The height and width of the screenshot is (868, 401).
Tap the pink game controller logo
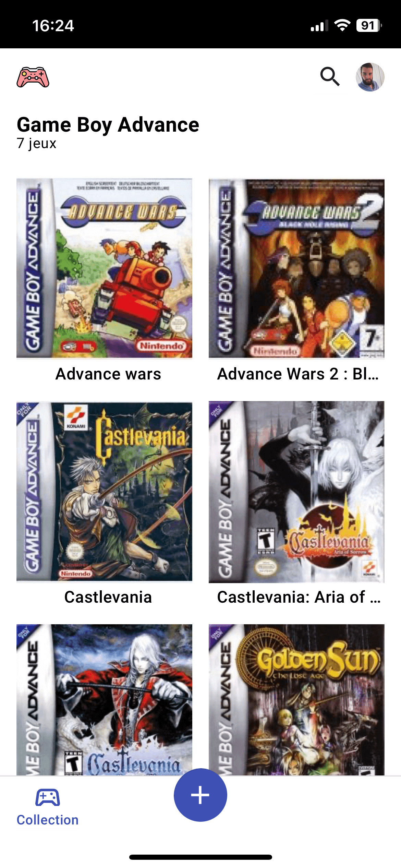click(x=33, y=77)
